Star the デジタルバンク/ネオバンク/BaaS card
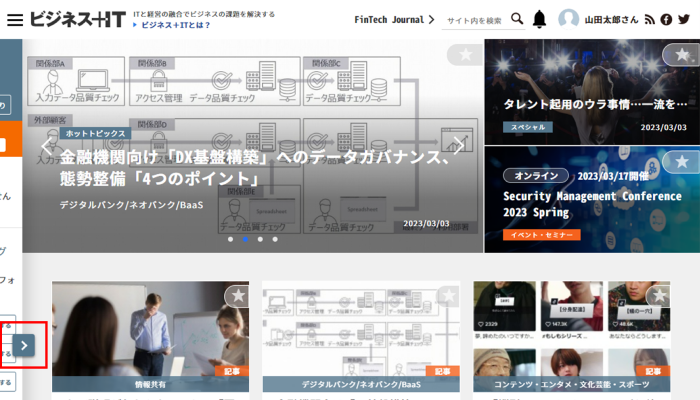The width and height of the screenshot is (700, 400). (448, 296)
